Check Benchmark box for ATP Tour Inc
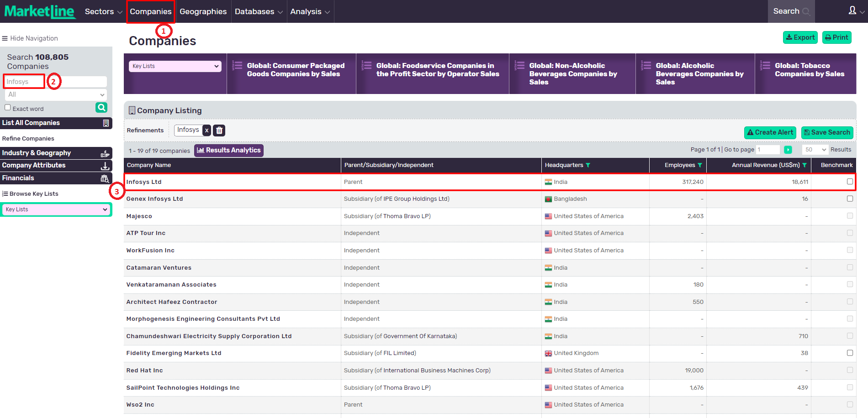 (850, 233)
